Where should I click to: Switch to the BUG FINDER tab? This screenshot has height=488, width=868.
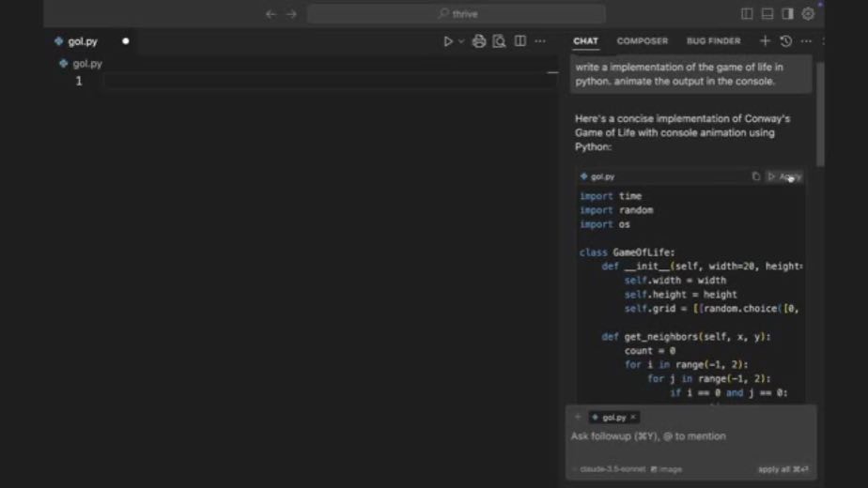coord(714,41)
